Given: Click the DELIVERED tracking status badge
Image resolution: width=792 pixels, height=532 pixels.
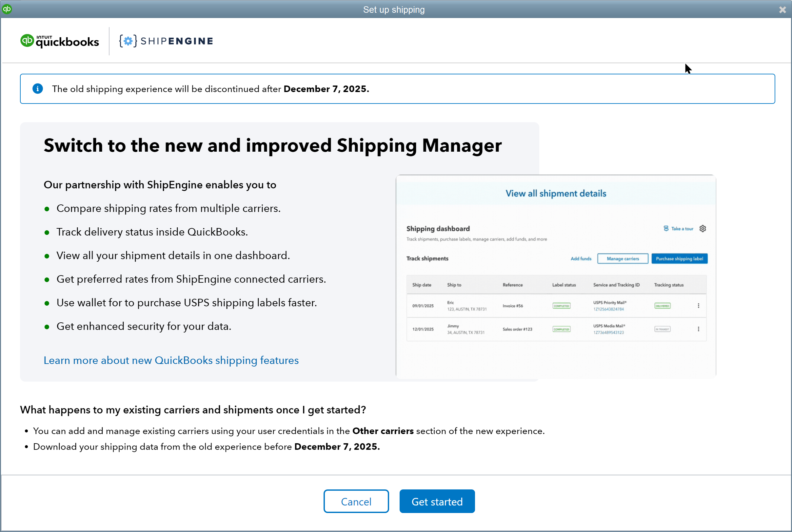Looking at the screenshot, I should click(x=662, y=305).
